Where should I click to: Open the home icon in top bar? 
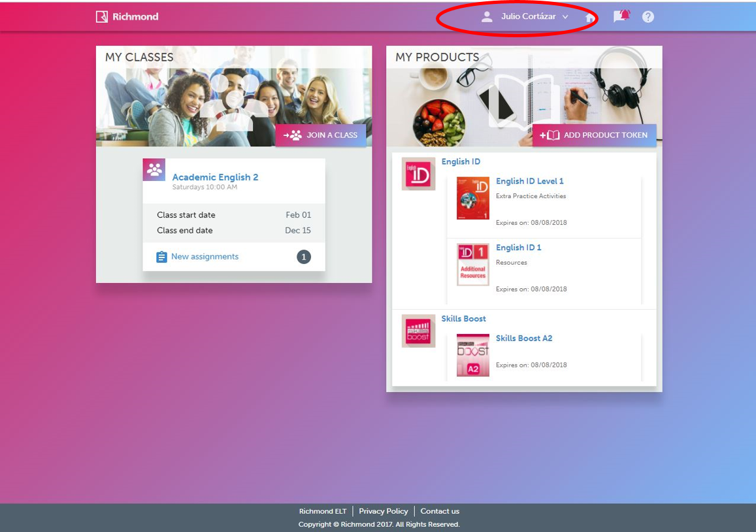pos(590,17)
